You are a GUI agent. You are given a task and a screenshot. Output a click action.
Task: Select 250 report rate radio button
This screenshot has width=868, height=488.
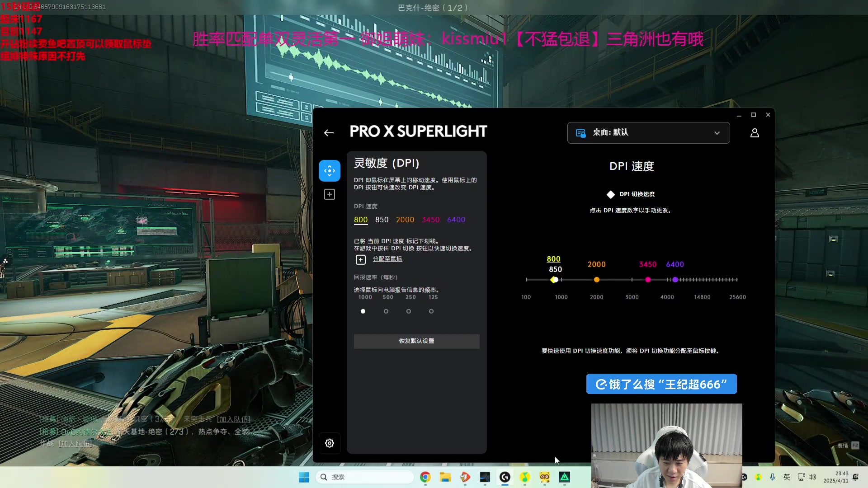pyautogui.click(x=409, y=311)
